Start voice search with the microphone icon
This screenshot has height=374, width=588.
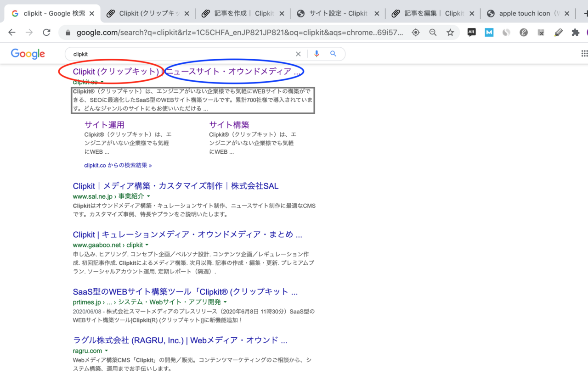point(317,54)
